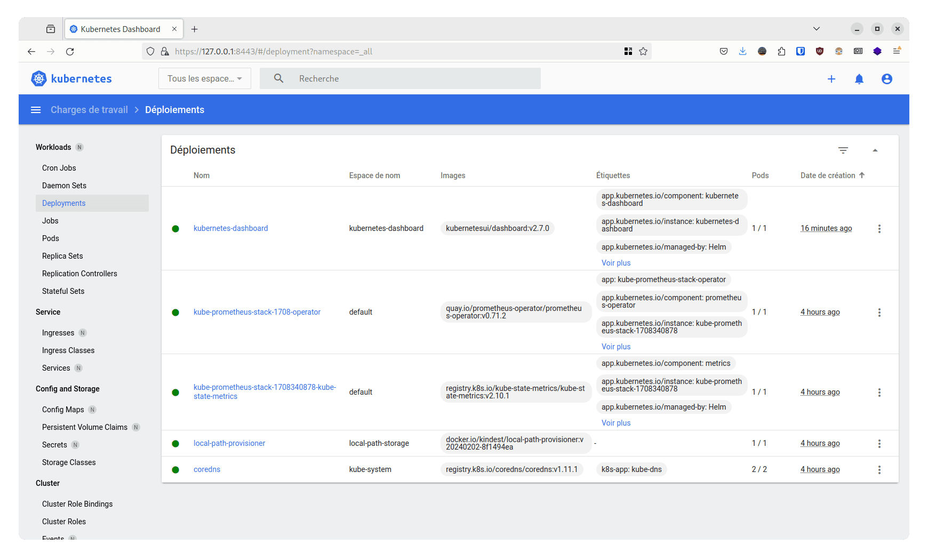
Task: Click Voir plus for kube-prometheus-stack-1708-operator
Action: click(x=615, y=346)
